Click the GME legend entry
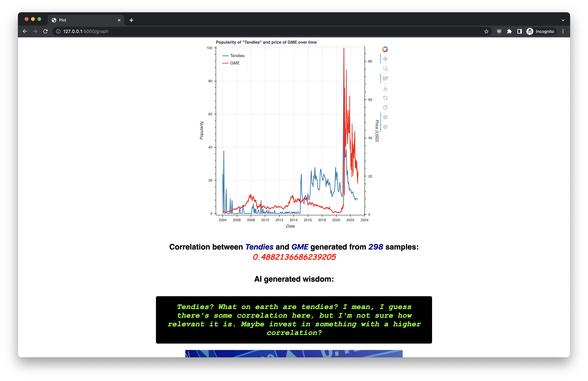 pos(234,63)
